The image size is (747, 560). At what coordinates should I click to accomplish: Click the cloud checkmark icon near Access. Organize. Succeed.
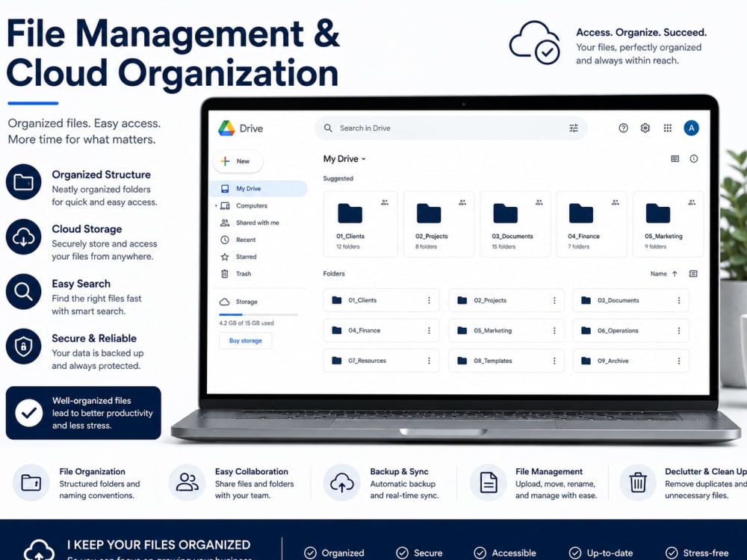535,43
